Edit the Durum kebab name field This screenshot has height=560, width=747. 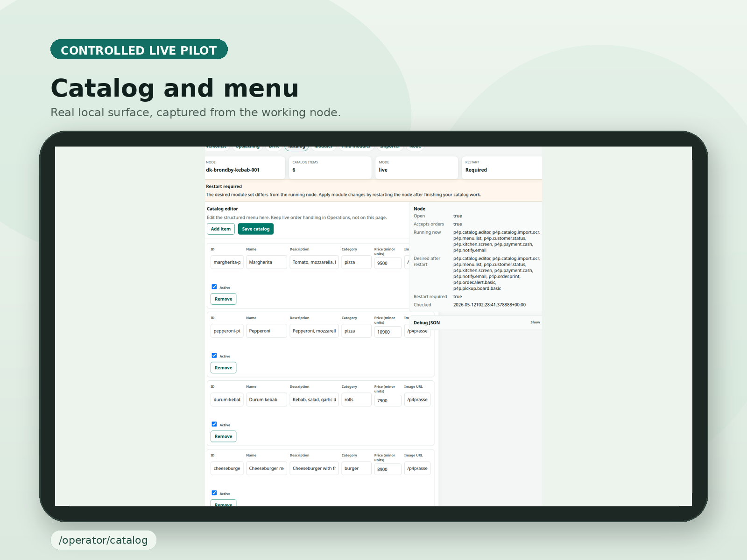coord(267,399)
